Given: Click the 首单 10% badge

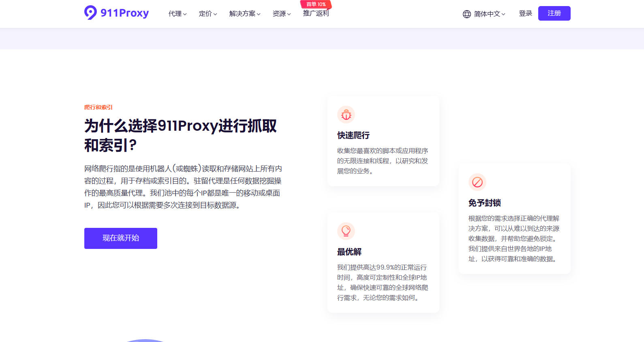Looking at the screenshot, I should tap(316, 4).
